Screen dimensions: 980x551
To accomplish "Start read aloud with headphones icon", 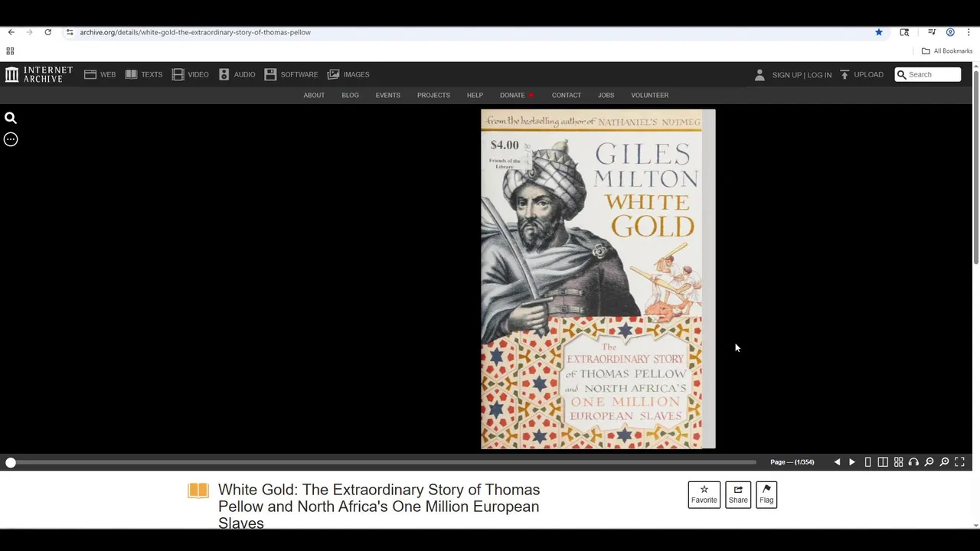I will (x=913, y=462).
